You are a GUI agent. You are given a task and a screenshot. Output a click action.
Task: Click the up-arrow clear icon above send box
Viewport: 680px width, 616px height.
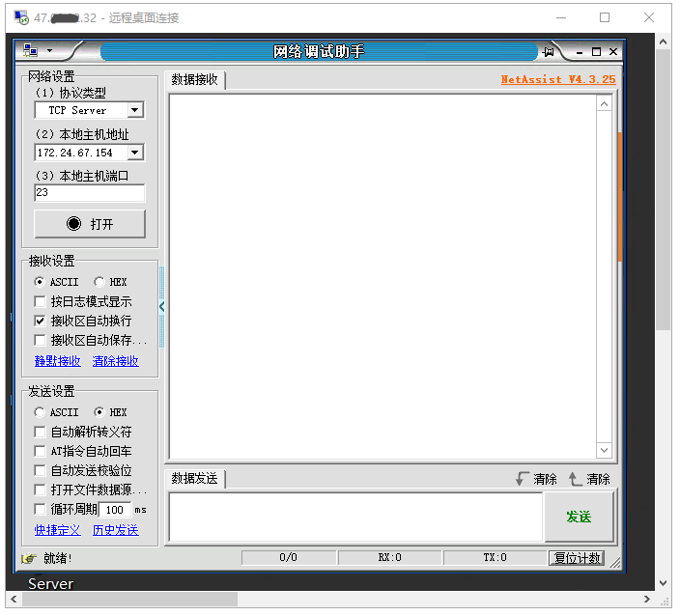pos(576,479)
